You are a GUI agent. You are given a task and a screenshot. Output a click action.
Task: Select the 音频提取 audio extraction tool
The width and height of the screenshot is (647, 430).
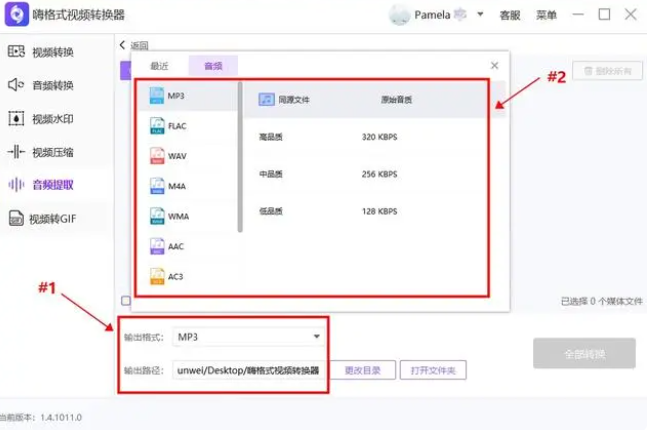pyautogui.click(x=52, y=185)
